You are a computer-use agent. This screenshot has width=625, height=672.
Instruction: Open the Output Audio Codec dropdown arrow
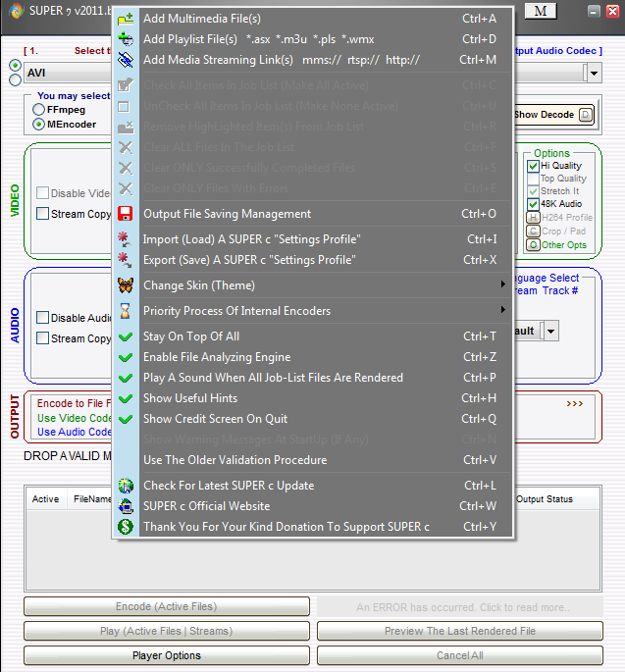594,73
